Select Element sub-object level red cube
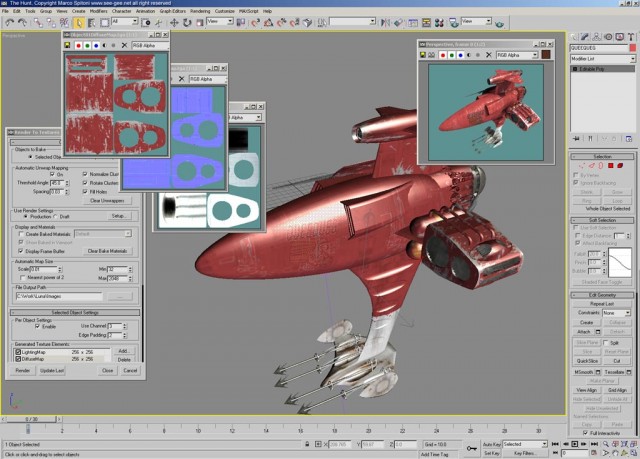 pos(620,166)
